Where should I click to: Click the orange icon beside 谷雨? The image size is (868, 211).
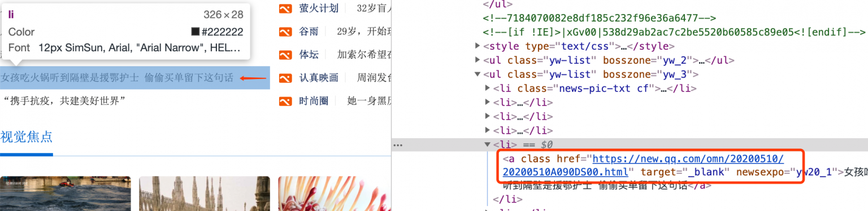tap(285, 32)
